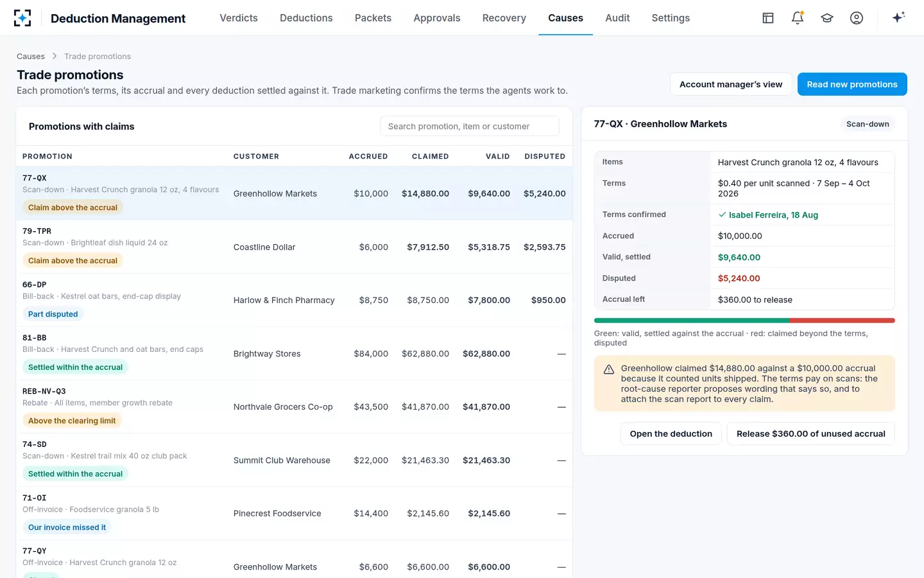Open the layout panel icon in header
Viewport: 924px width, 578px height.
[x=768, y=18]
